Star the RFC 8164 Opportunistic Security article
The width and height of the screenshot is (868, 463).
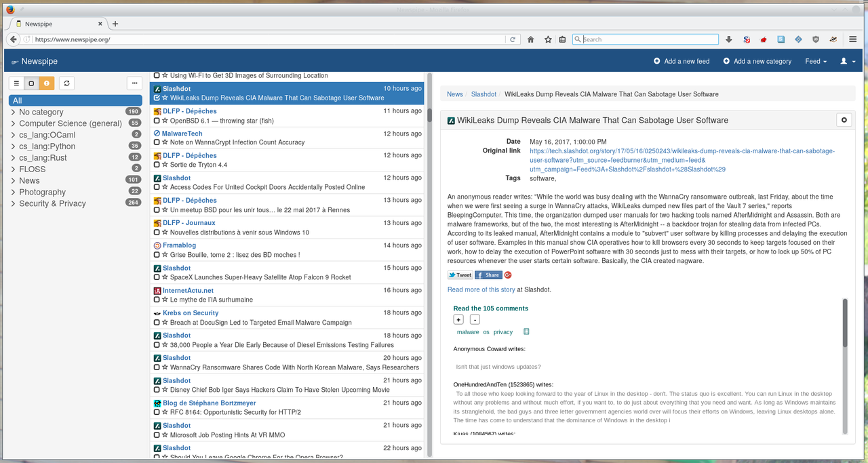tap(165, 412)
